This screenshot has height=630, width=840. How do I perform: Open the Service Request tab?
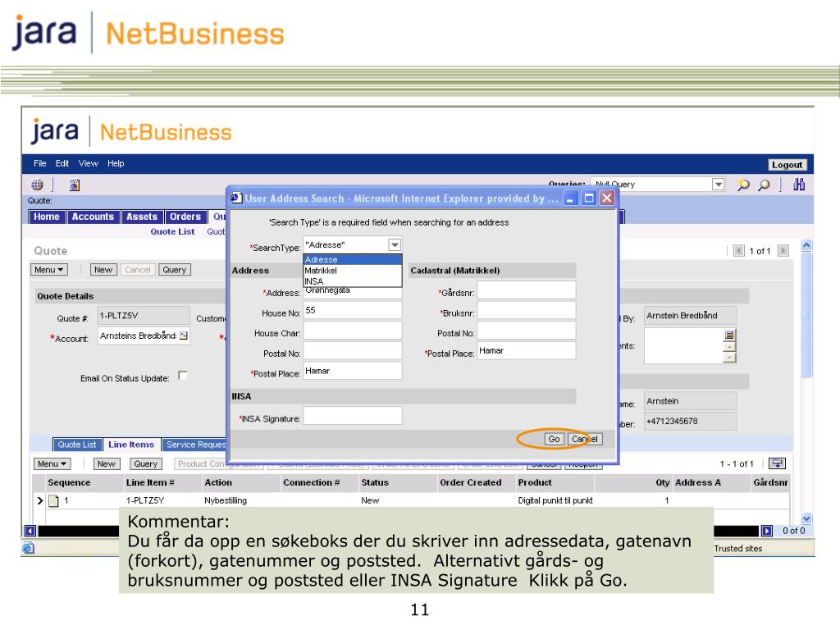[x=195, y=445]
